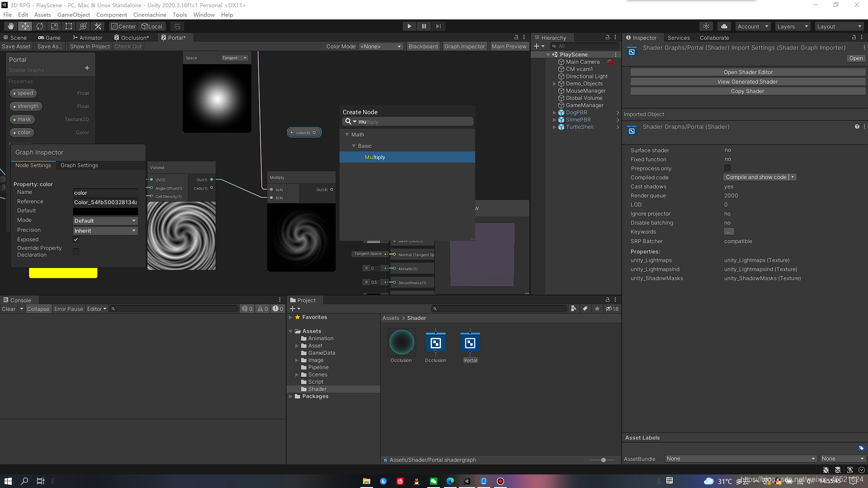Toggle Preprocess only checkbox
The width and height of the screenshot is (868, 488).
(727, 168)
